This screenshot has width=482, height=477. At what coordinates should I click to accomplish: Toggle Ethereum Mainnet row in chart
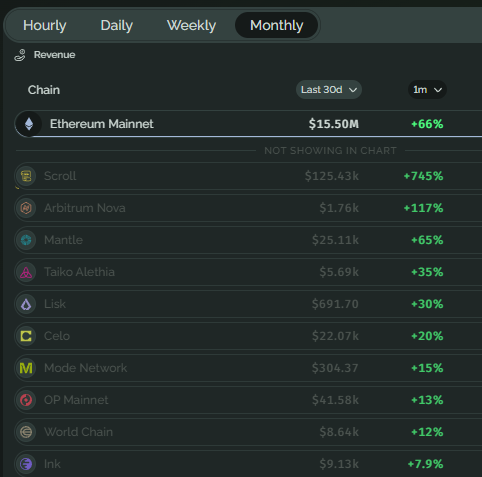coord(248,124)
